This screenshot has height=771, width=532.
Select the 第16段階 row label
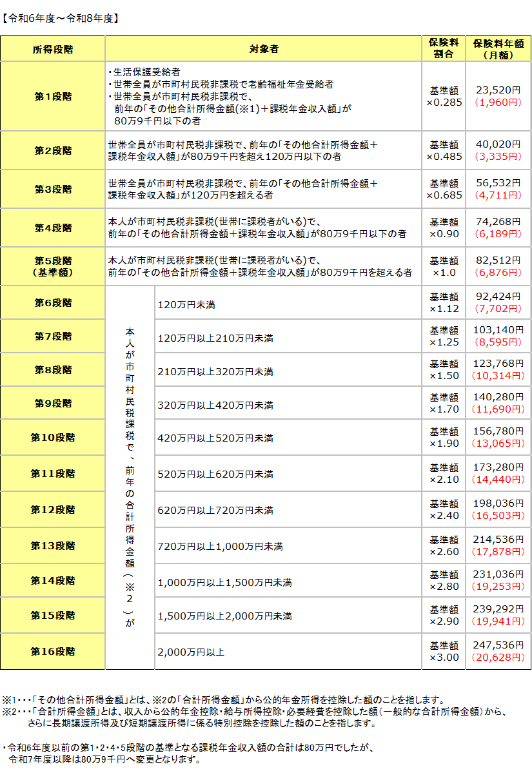tap(52, 653)
